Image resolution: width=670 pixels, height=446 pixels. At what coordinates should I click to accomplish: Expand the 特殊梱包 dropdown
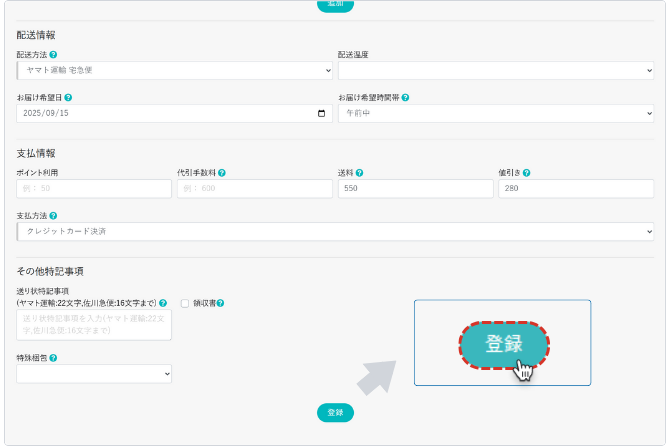tap(94, 373)
